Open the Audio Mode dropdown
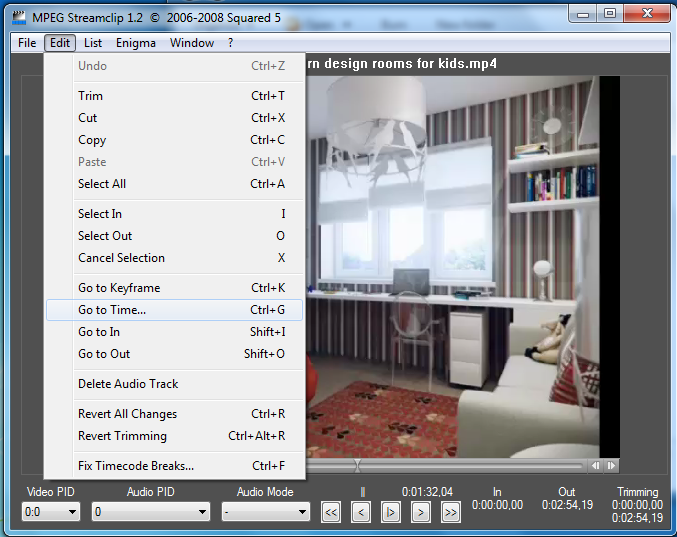677x537 pixels. [x=266, y=512]
